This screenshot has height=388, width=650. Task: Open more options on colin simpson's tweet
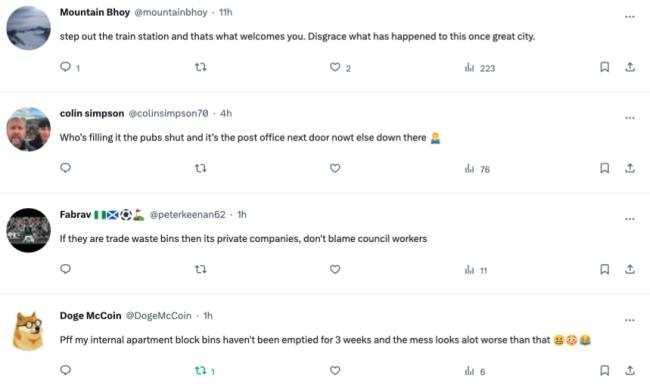pyautogui.click(x=630, y=118)
